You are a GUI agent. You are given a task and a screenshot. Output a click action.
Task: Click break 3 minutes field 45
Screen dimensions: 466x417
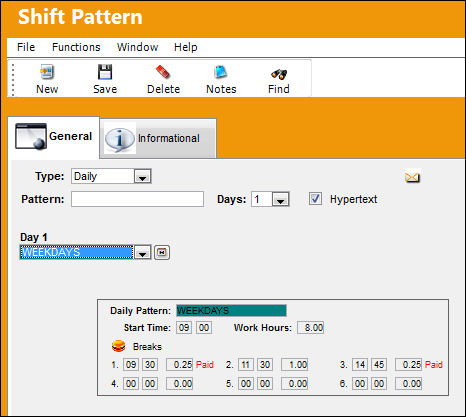click(379, 364)
